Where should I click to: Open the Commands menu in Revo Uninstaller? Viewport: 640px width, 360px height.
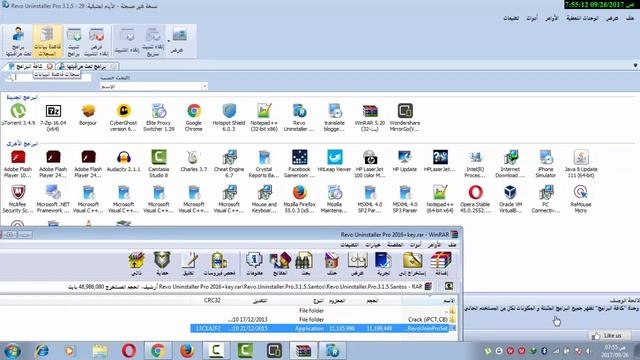click(552, 18)
